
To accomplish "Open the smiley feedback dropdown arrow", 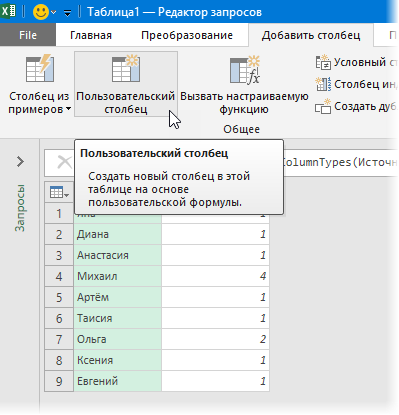I will point(54,13).
